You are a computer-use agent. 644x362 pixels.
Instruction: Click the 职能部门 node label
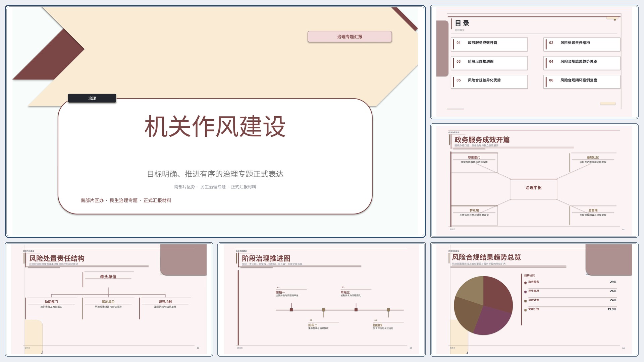pos(474,157)
